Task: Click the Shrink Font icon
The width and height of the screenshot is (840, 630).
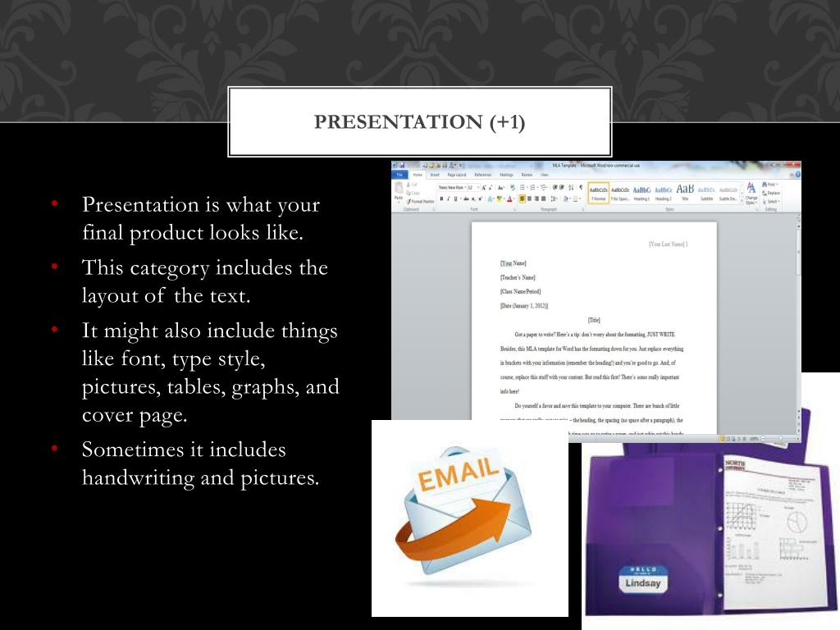Action: click(491, 188)
